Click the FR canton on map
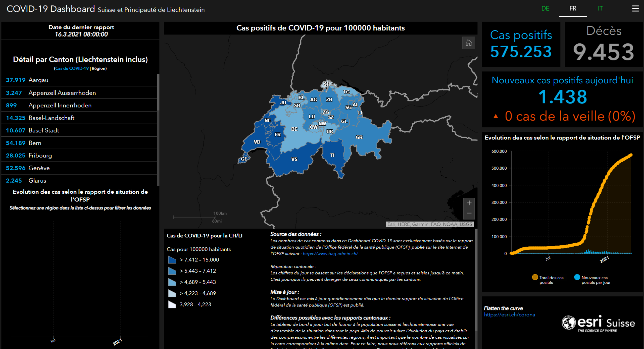The height and width of the screenshot is (349, 644). (x=277, y=135)
